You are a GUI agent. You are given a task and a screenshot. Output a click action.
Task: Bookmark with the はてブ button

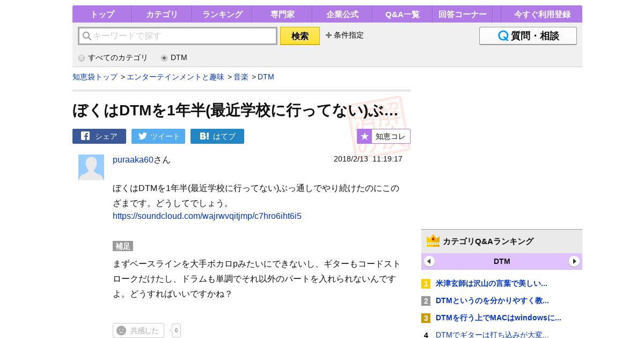tap(217, 136)
